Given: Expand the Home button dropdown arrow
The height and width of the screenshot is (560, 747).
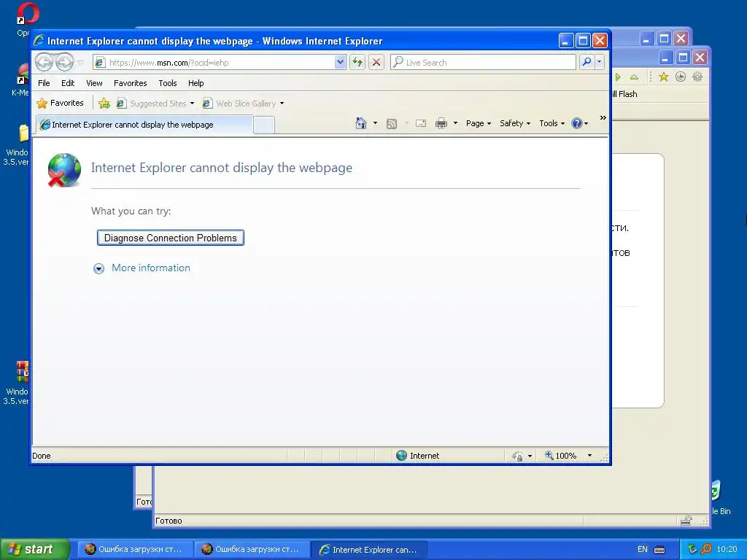Looking at the screenshot, I should pos(376,123).
